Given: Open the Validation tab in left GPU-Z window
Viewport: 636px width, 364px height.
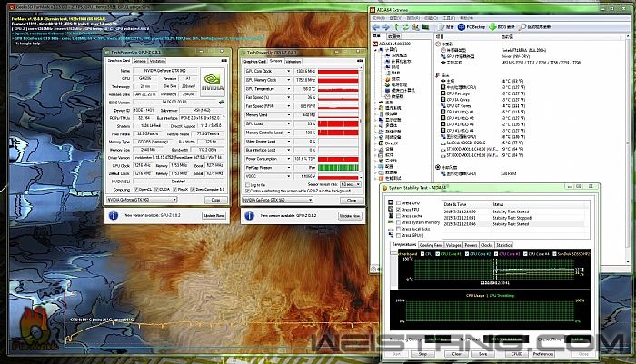Looking at the screenshot, I should (156, 61).
